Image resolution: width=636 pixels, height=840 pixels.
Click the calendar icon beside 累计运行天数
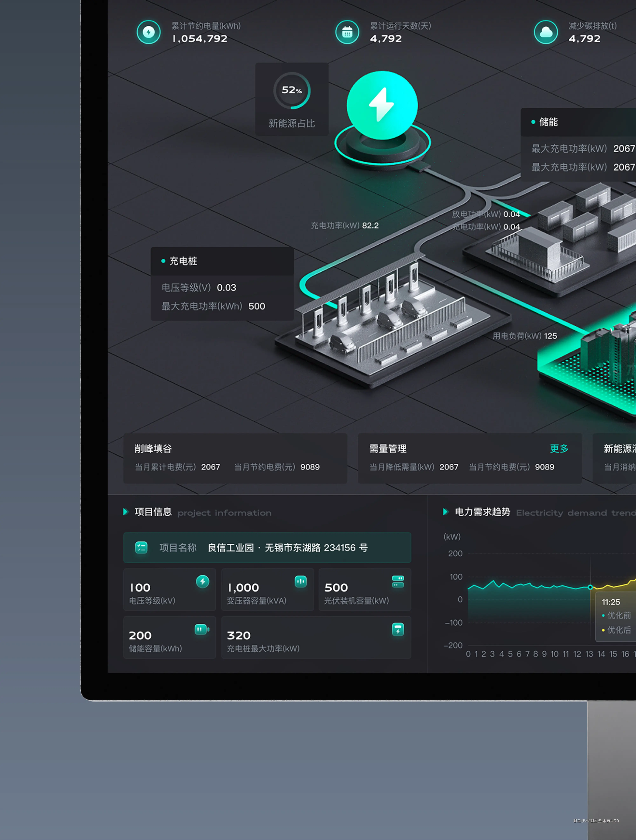347,32
